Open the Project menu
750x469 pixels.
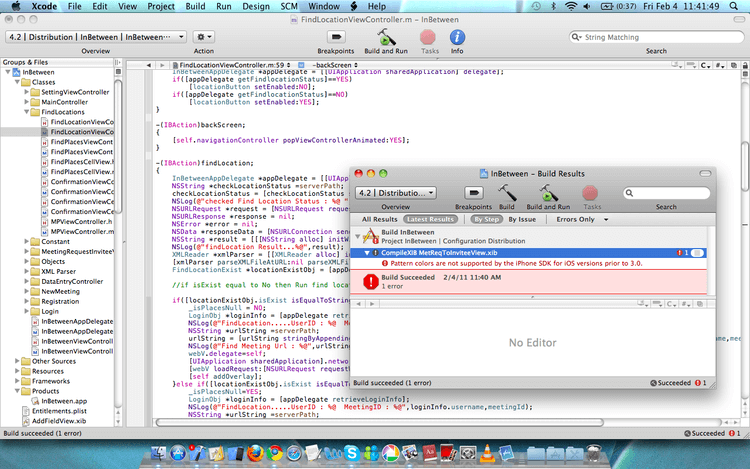(x=161, y=6)
